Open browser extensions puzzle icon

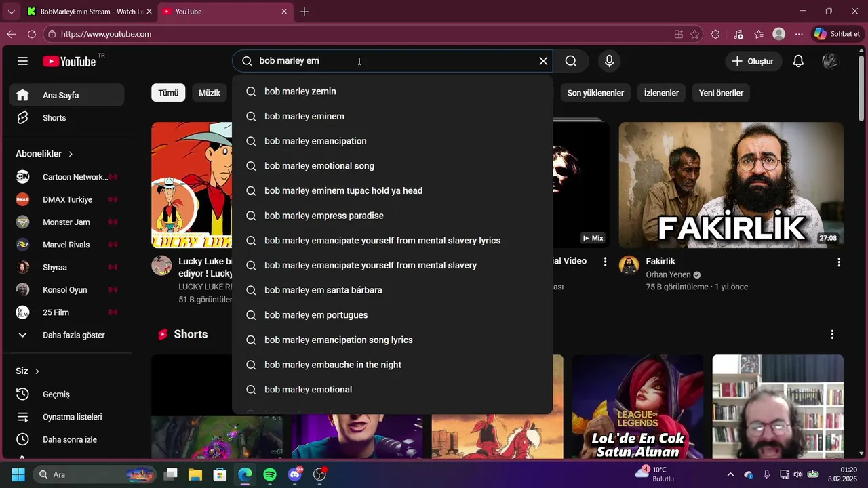[x=715, y=34]
